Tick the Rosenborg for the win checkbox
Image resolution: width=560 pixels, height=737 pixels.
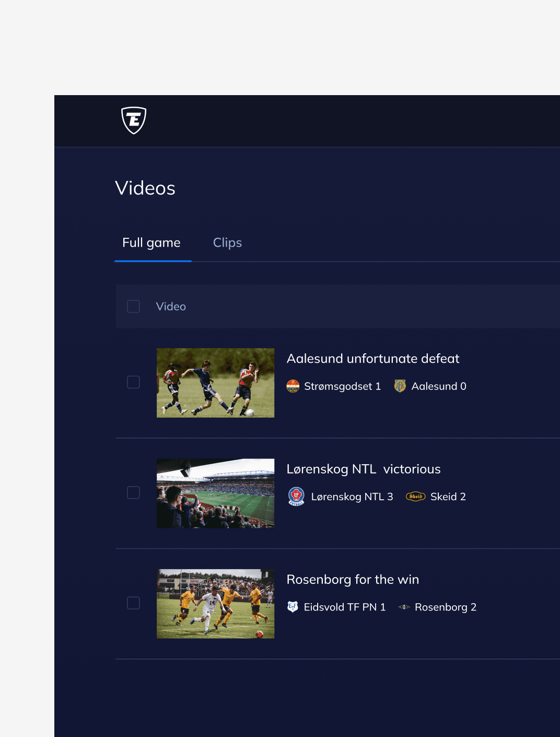[134, 603]
